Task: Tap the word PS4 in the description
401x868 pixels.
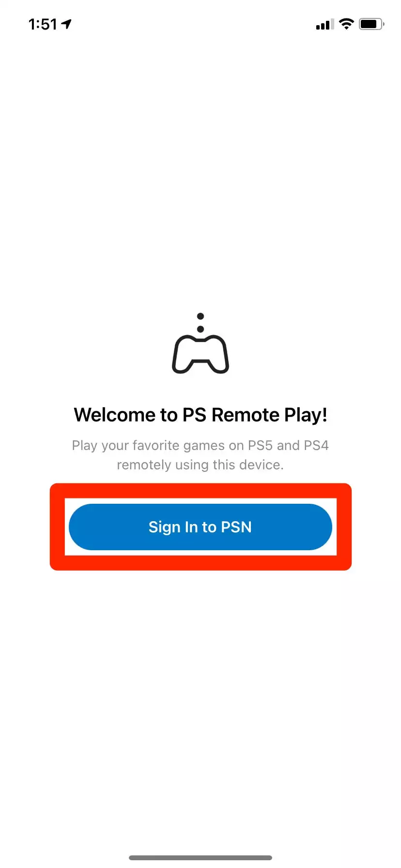Action: [316, 445]
